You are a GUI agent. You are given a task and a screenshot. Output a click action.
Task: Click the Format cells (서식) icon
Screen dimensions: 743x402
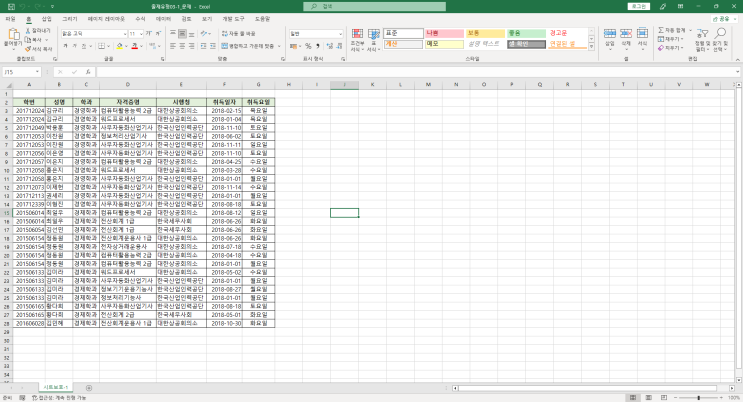point(642,33)
